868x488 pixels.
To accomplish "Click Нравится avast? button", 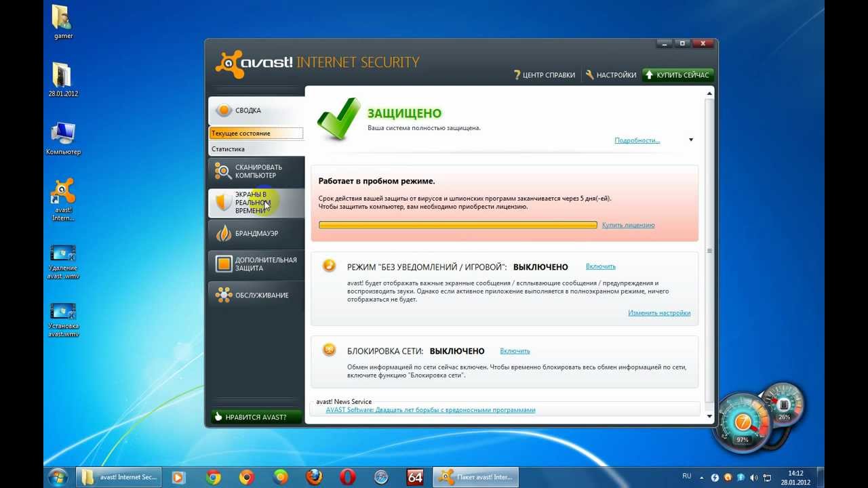I will point(256,417).
